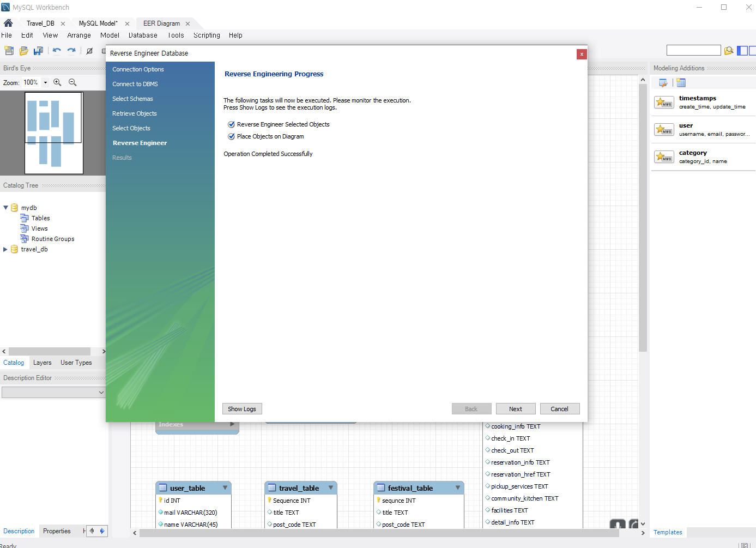Open the Templates tab
756x548 pixels.
pyautogui.click(x=668, y=532)
